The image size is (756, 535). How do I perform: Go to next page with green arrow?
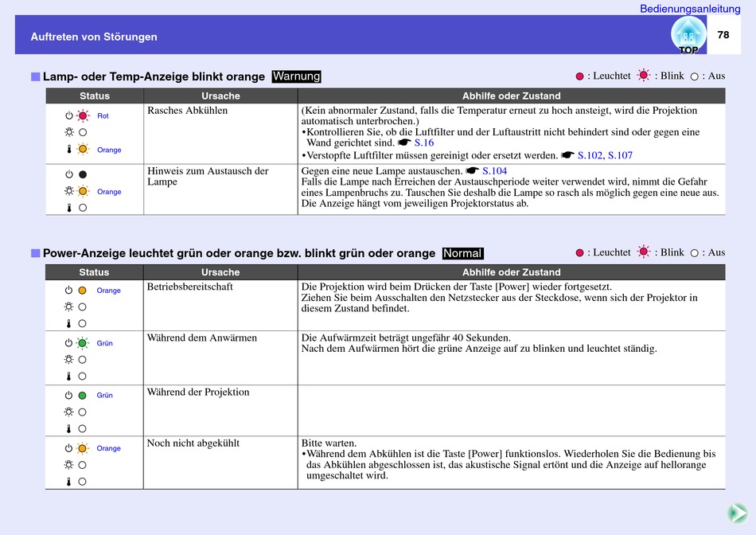(x=738, y=513)
